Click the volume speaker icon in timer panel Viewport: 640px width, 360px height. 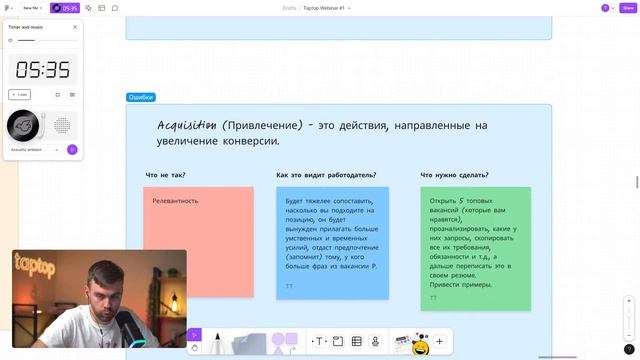11,40
